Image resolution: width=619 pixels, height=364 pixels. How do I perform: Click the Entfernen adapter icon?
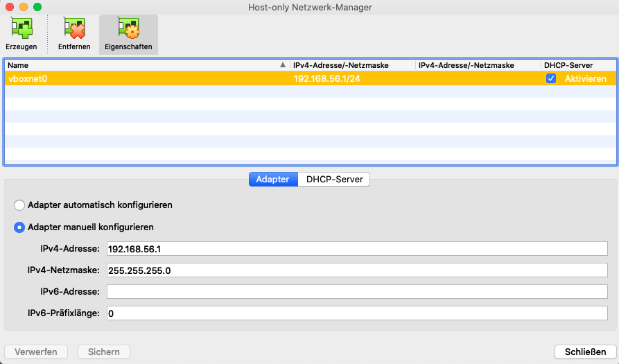point(73,29)
